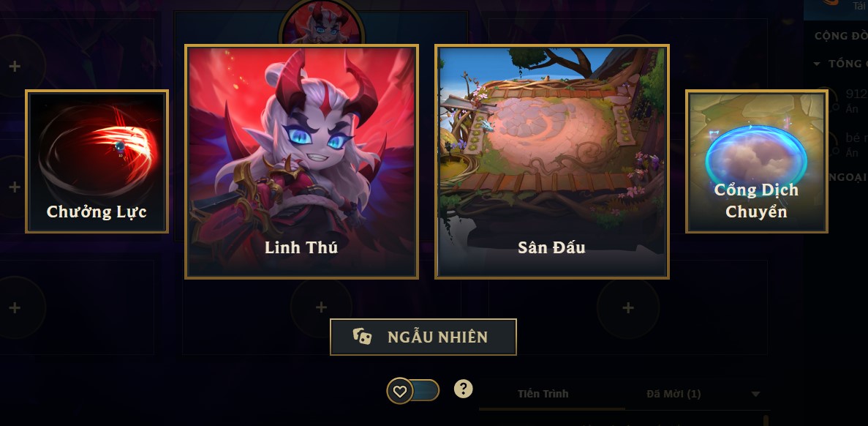Select the Chưởng Lực card
868x426 pixels.
[x=97, y=161]
